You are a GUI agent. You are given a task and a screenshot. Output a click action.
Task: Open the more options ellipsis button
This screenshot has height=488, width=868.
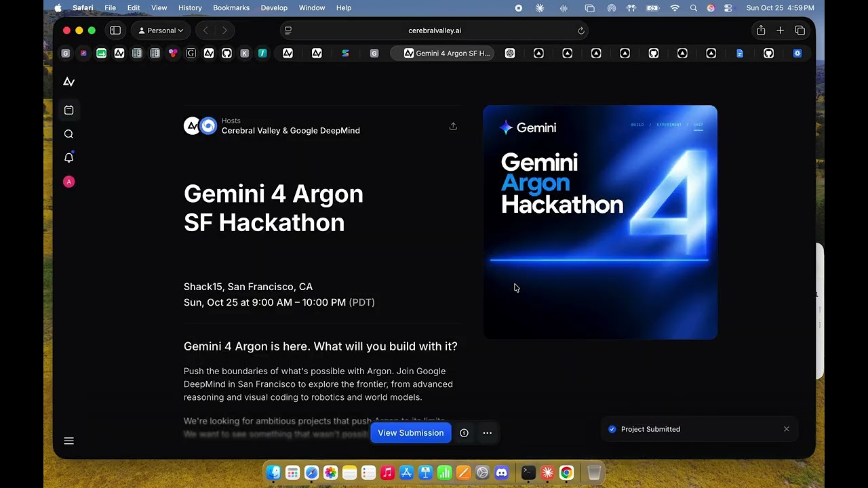487,433
